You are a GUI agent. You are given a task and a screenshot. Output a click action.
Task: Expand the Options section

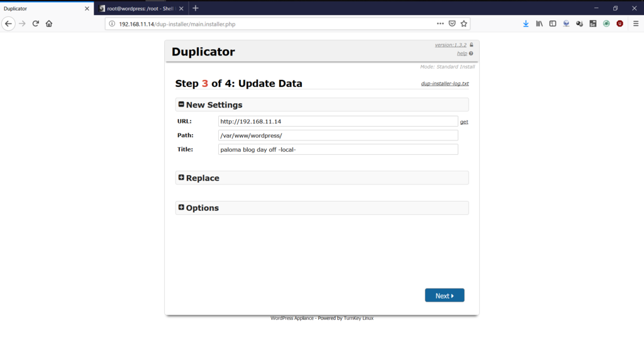181,207
